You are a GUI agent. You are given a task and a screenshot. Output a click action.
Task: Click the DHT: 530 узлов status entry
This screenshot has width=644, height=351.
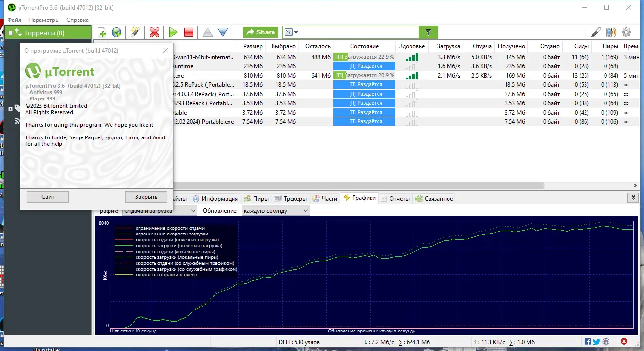pos(299,342)
